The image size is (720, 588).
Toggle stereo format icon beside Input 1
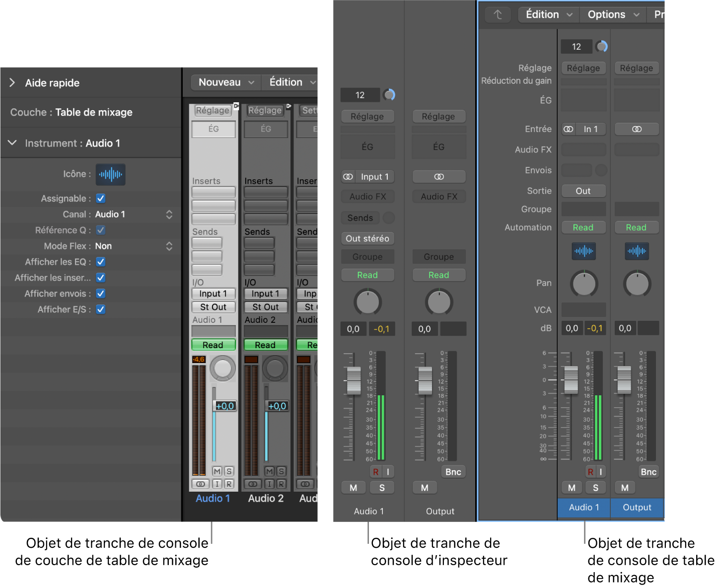pyautogui.click(x=349, y=177)
